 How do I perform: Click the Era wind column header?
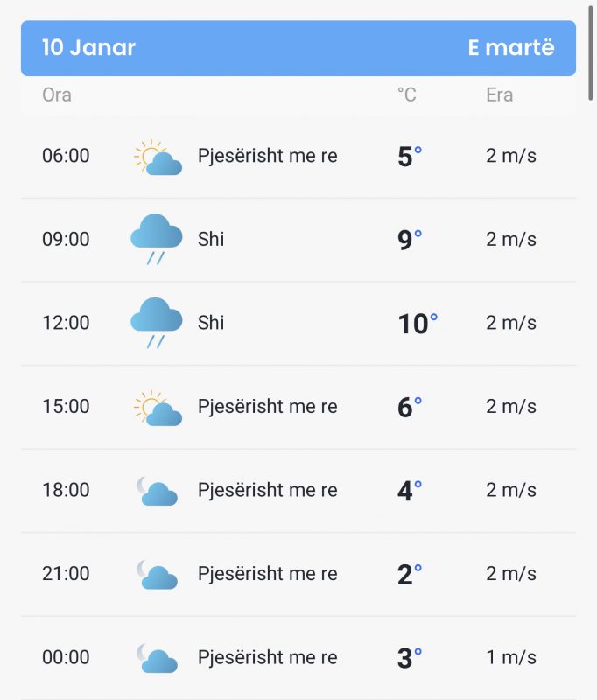(x=499, y=95)
